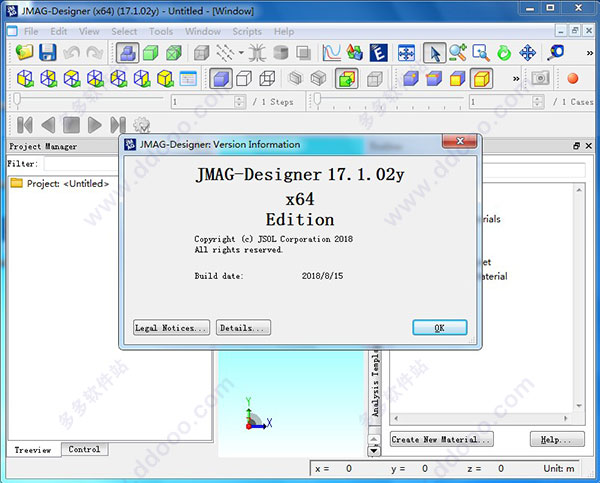Select the solid green cube model icon
600x483 pixels.
tap(150, 53)
